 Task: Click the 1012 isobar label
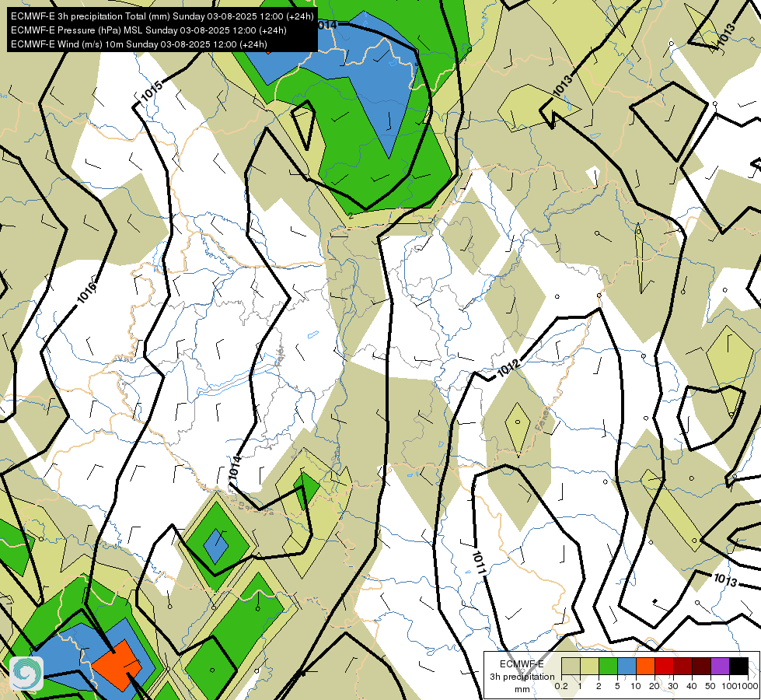(x=508, y=369)
